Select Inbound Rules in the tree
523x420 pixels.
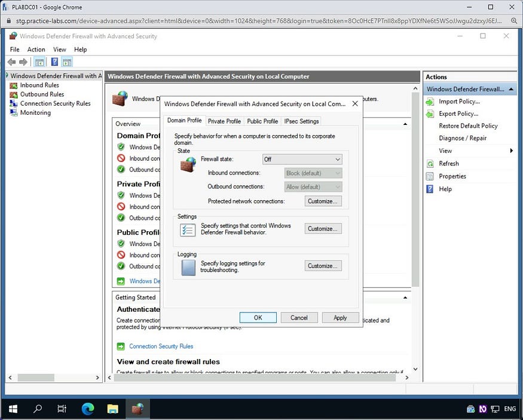click(x=39, y=85)
